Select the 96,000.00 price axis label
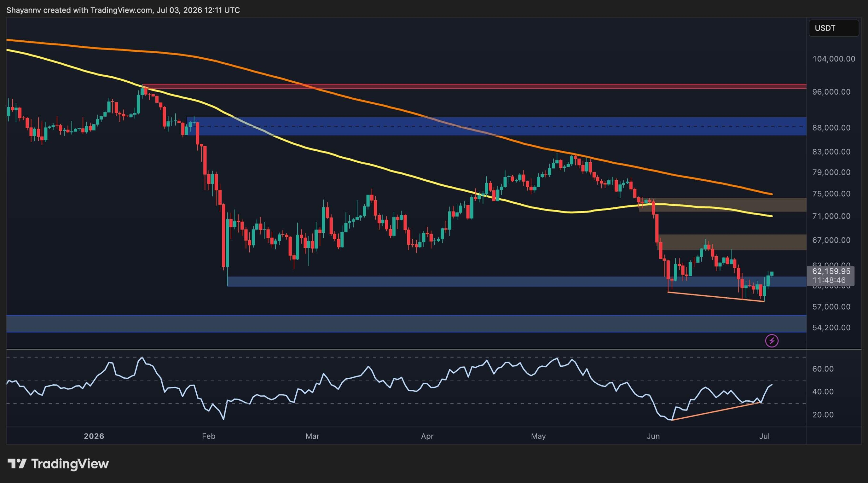This screenshot has width=868, height=483. pos(831,92)
